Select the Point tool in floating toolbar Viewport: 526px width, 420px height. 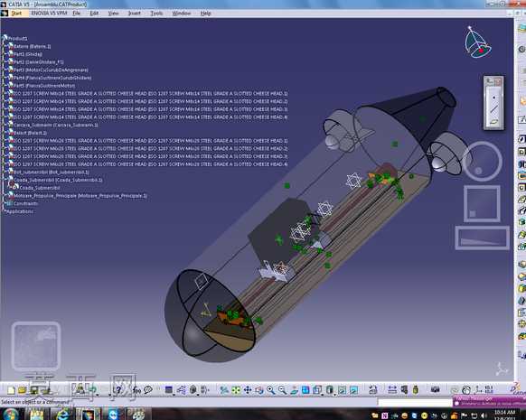click(493, 98)
